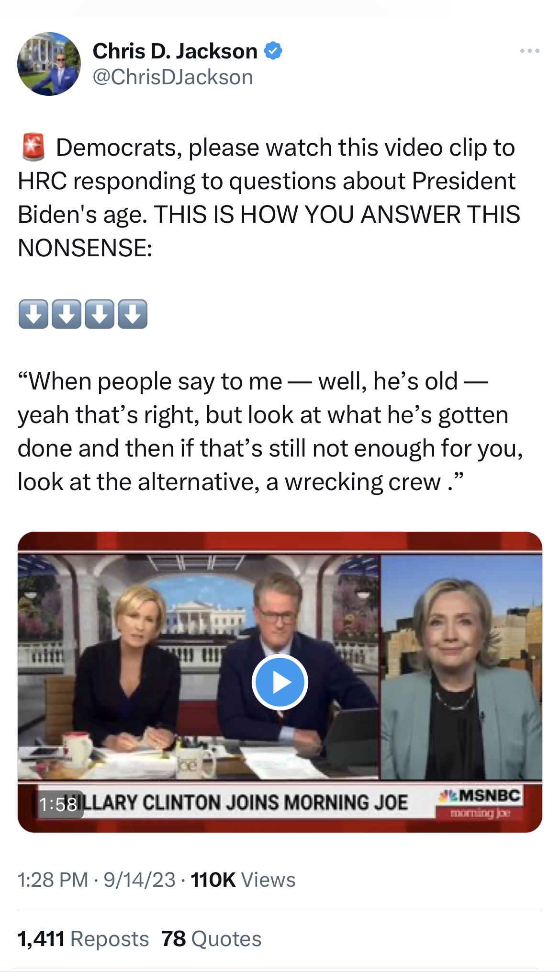Click the first down-arrow emoji

pos(33,314)
